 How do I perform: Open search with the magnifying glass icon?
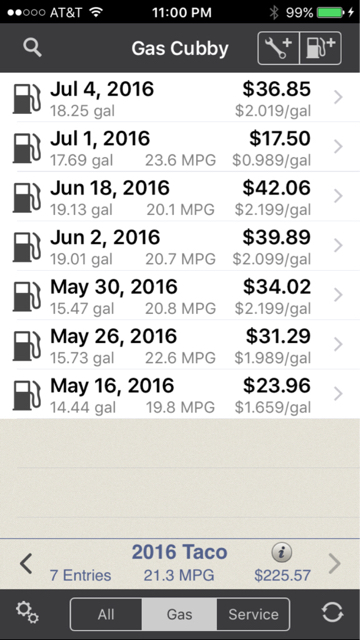pos(32,48)
